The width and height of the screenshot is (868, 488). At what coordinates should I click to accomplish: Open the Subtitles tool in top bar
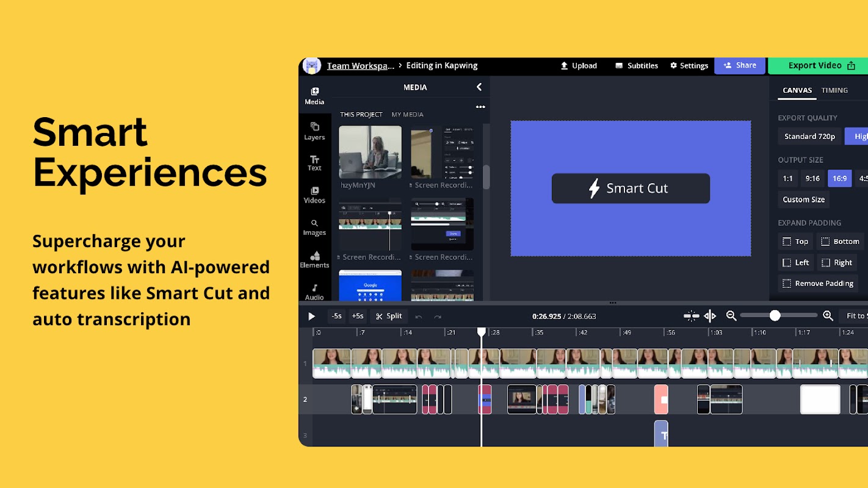point(637,66)
